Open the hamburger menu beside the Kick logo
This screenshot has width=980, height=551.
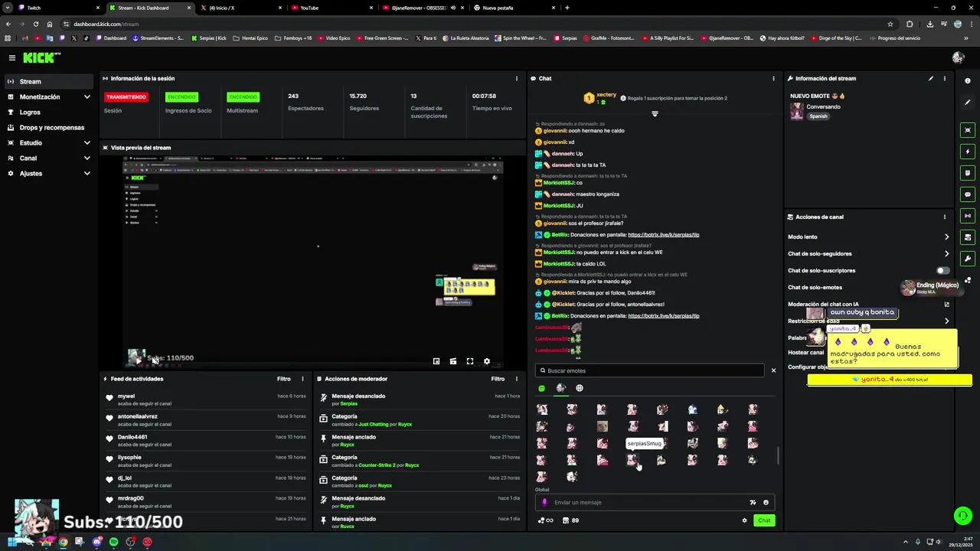[x=11, y=57]
